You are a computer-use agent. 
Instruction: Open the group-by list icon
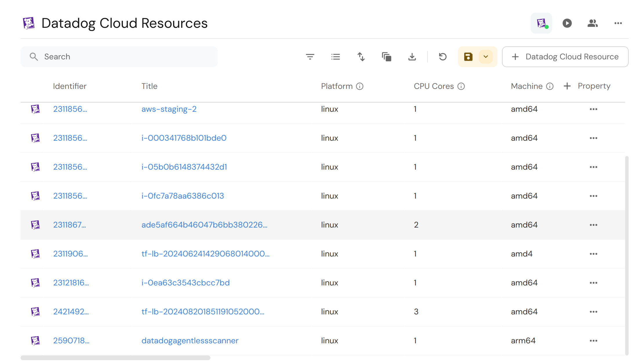(x=335, y=57)
